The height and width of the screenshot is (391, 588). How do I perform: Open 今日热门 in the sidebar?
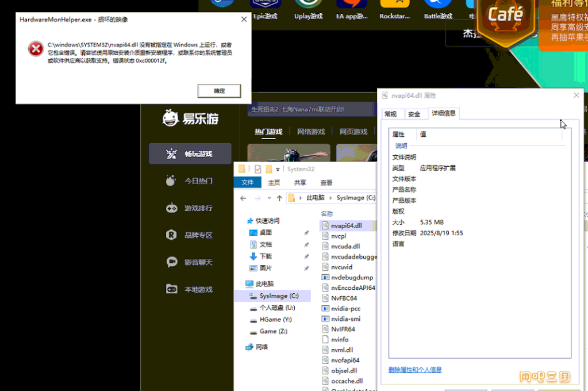tap(190, 181)
